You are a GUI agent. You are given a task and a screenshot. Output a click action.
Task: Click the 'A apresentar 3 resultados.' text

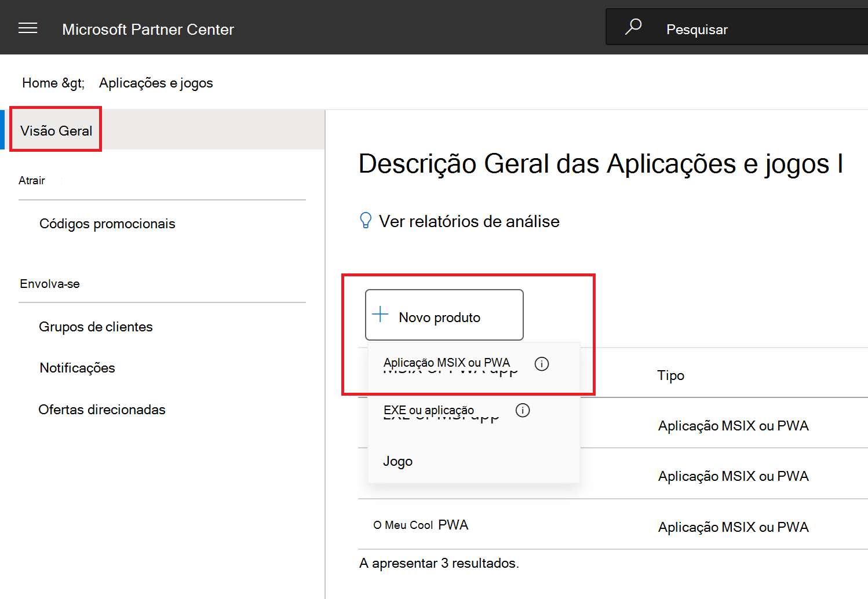439,563
